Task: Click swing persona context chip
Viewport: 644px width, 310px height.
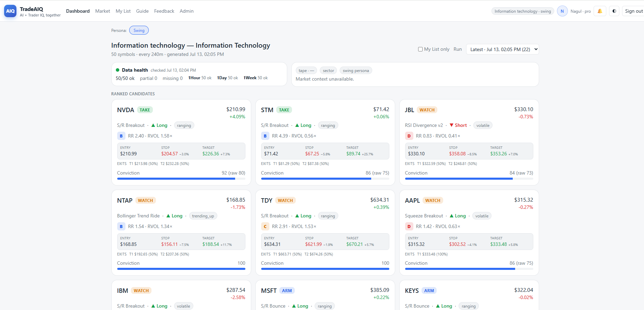Action: tap(356, 70)
